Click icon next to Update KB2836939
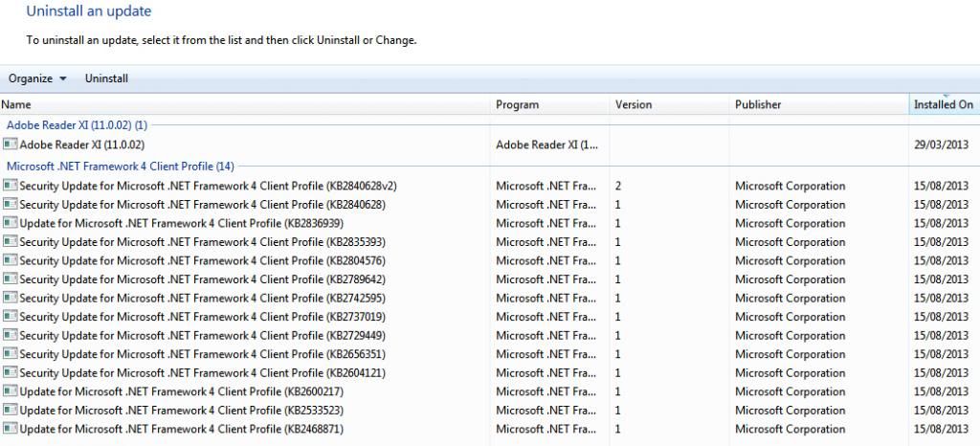 (x=10, y=223)
